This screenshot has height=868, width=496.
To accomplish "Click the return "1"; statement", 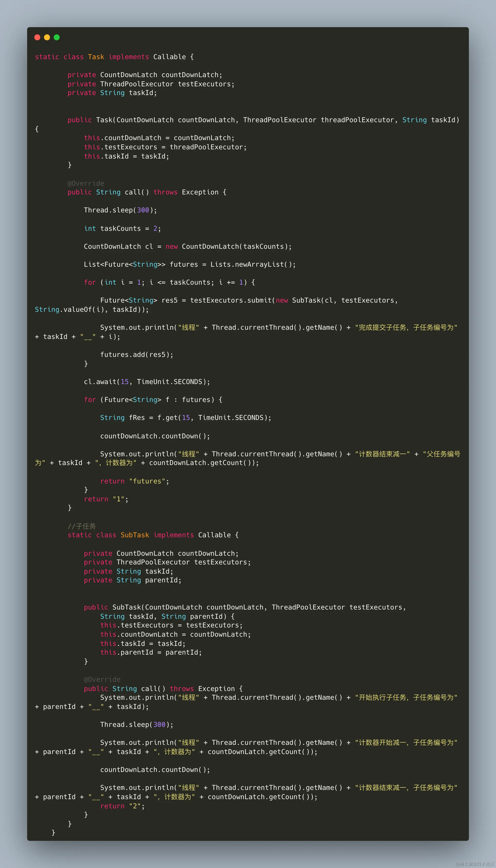I will 106,499.
